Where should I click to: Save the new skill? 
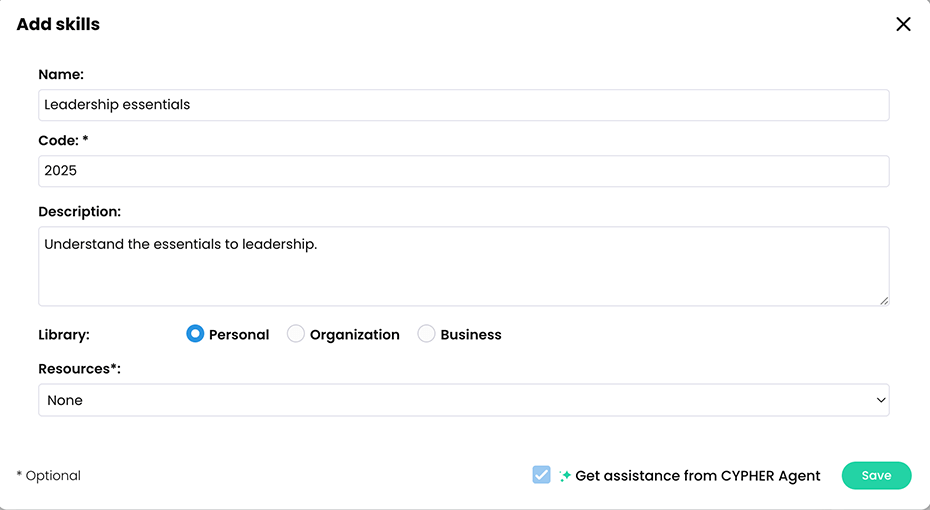pyautogui.click(x=876, y=476)
